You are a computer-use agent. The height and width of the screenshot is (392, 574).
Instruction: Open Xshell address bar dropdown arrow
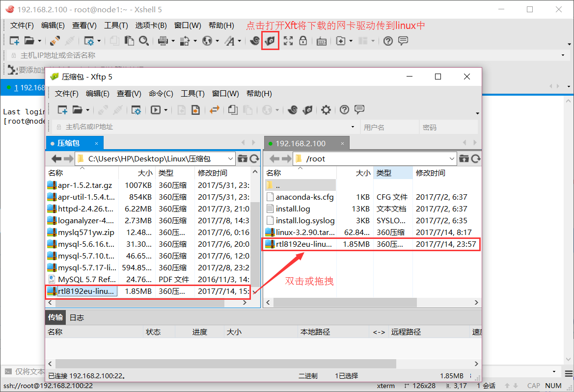pos(563,55)
